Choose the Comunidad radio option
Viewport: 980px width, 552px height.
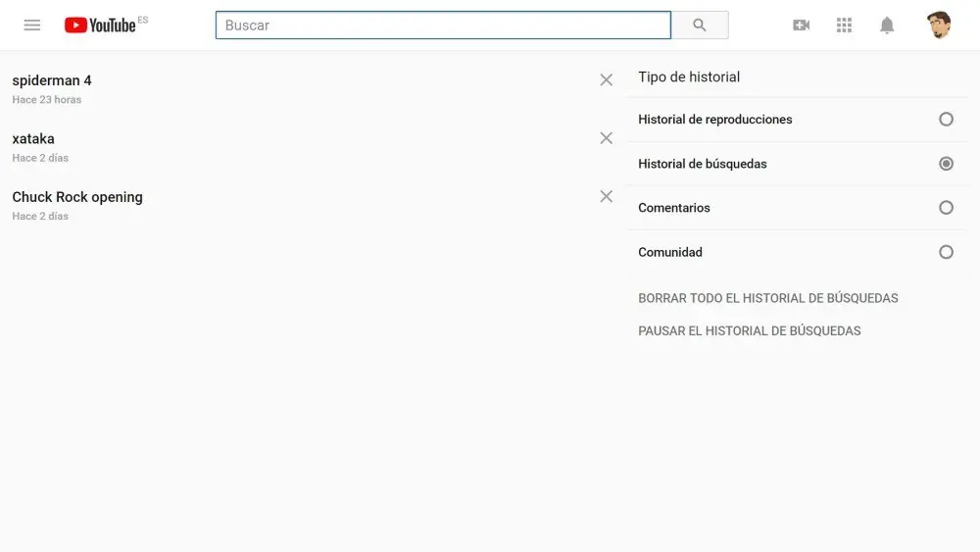coord(946,252)
